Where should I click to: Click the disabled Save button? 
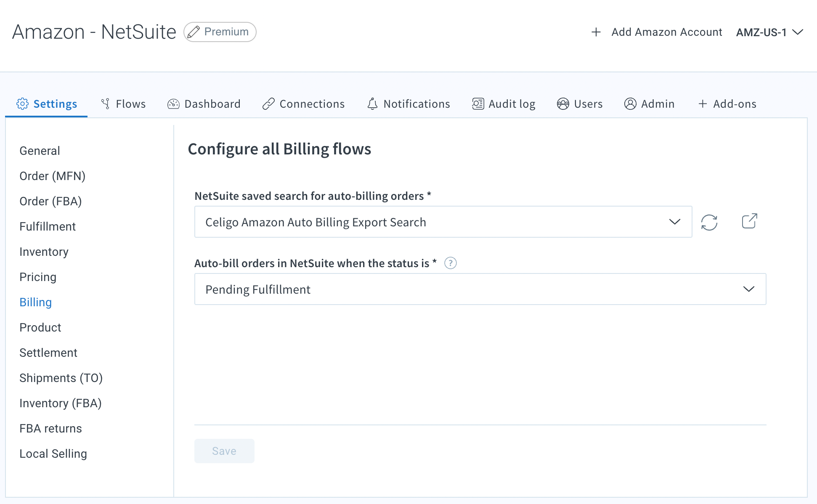(x=224, y=451)
